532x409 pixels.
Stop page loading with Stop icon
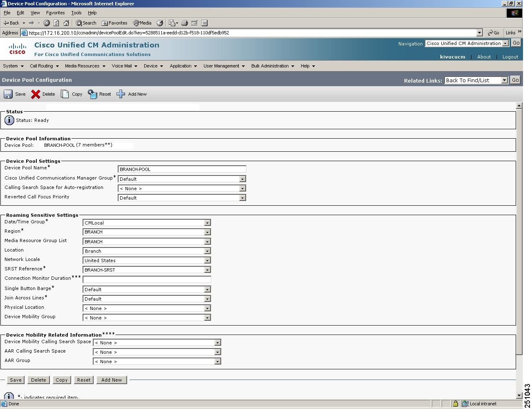pyautogui.click(x=47, y=23)
